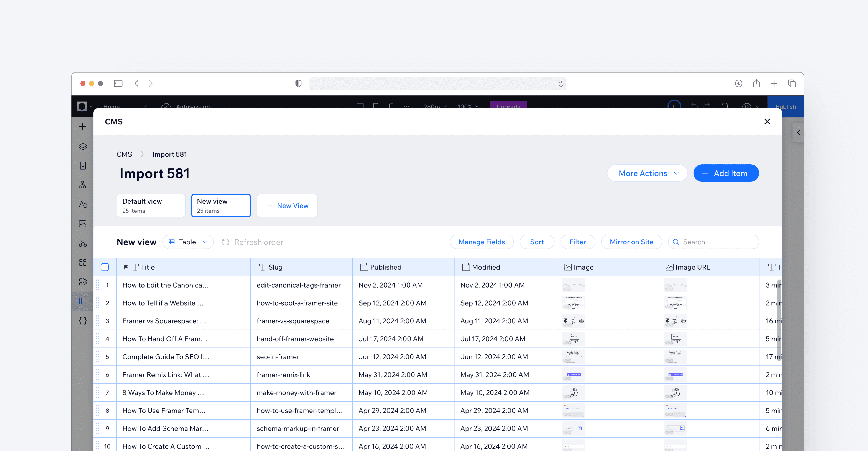Select the CMS table icon in sidebar

82,301
